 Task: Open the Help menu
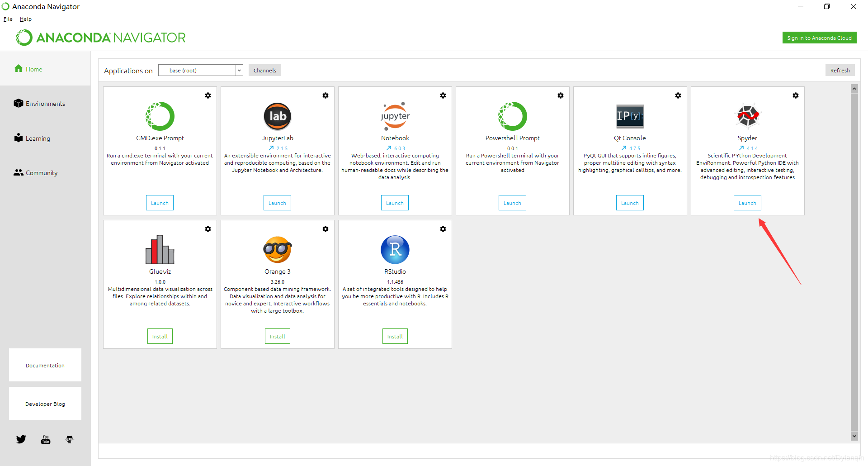(x=26, y=19)
